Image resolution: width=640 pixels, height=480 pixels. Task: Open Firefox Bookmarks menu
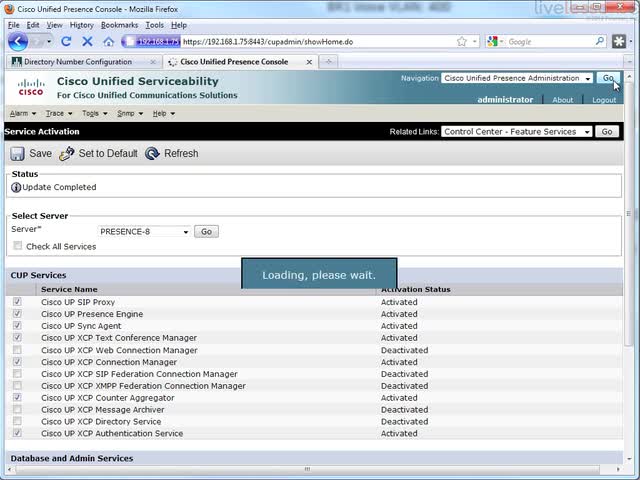pyautogui.click(x=120, y=25)
